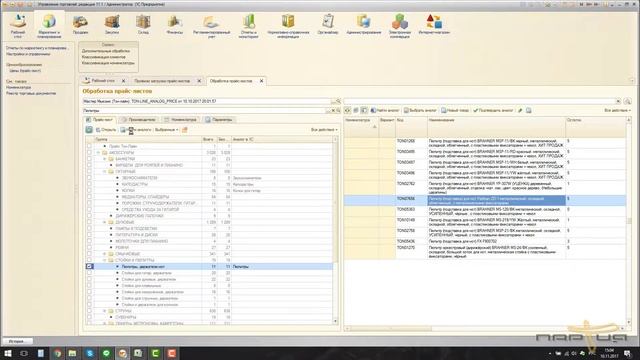This screenshot has height=360, width=640.
Task: Click the Открыть button above the tree
Action: pos(106,130)
